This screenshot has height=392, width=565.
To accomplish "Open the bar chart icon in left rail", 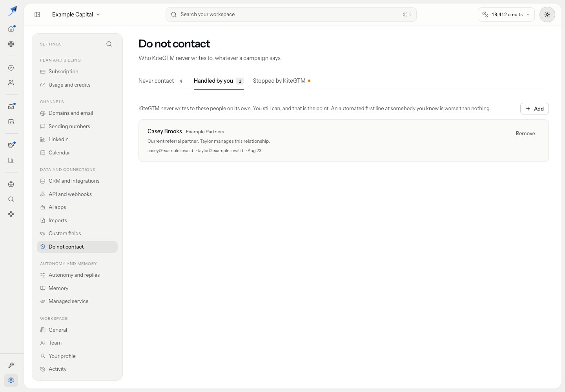I will coord(11,160).
